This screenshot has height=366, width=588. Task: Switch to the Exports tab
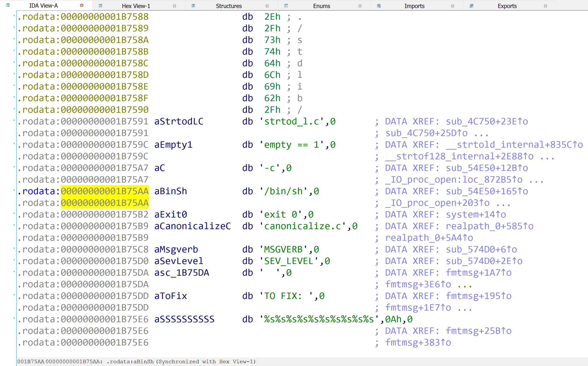tap(507, 6)
